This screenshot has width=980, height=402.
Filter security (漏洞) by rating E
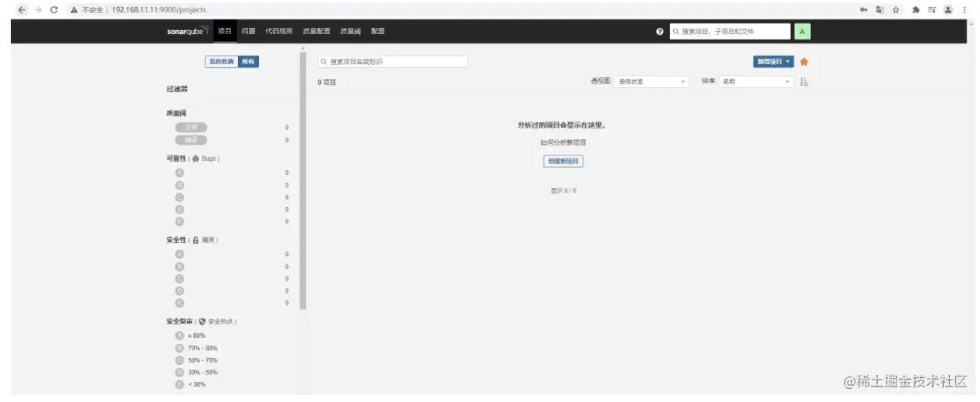coord(180,302)
